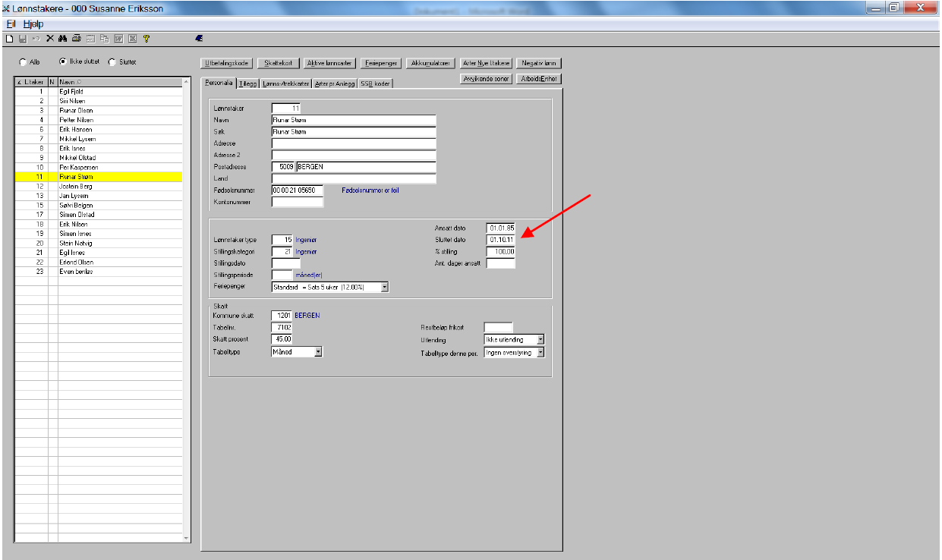Click the Fødselsnummer input field
The width and height of the screenshot is (942, 560).
[x=298, y=190]
